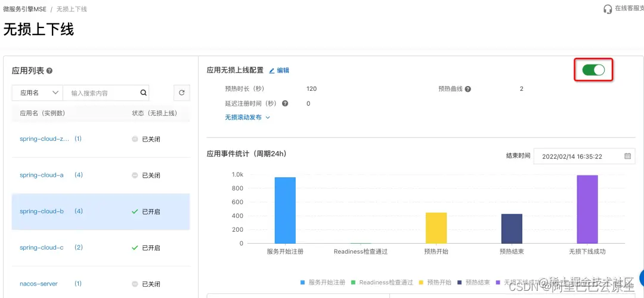
Task: Open the 应用名 search type dropdown
Action: tap(38, 93)
